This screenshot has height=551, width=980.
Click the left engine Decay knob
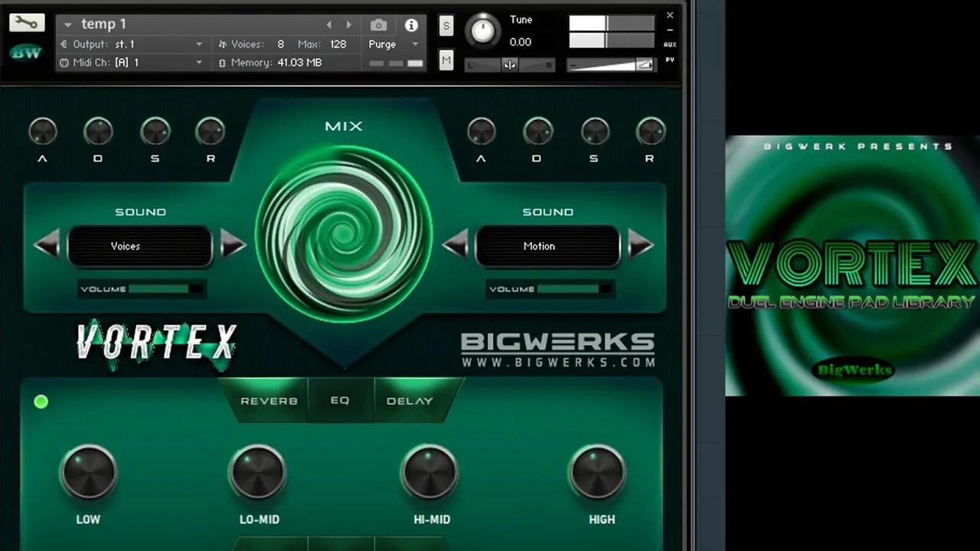pos(99,131)
